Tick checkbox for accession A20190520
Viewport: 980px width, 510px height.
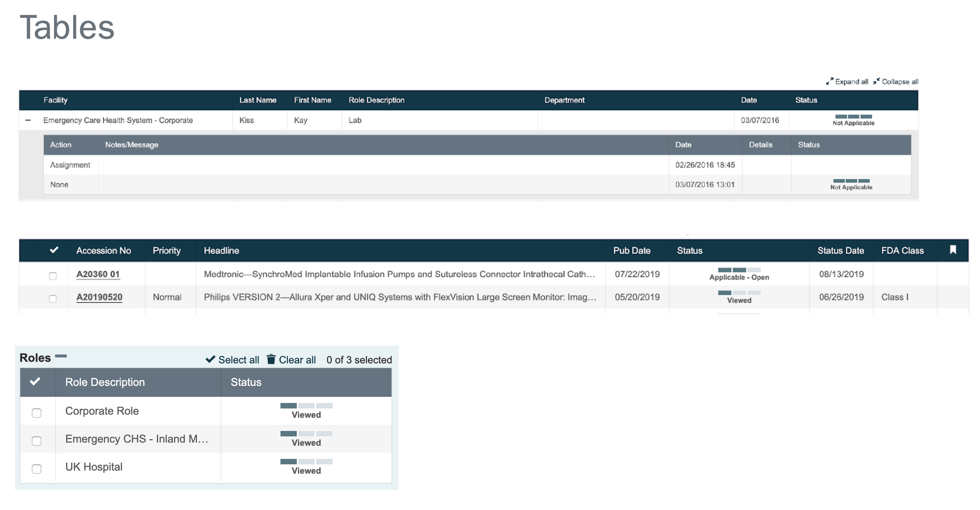click(x=53, y=299)
